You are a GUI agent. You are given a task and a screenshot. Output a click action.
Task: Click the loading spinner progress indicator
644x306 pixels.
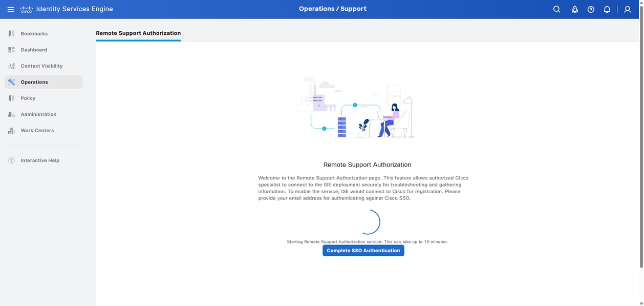[370, 221]
